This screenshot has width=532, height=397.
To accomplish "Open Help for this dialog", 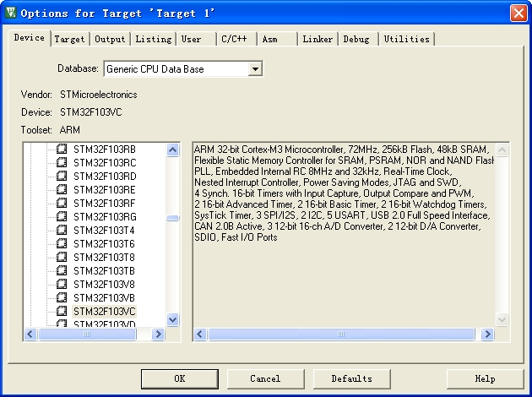I will point(485,378).
